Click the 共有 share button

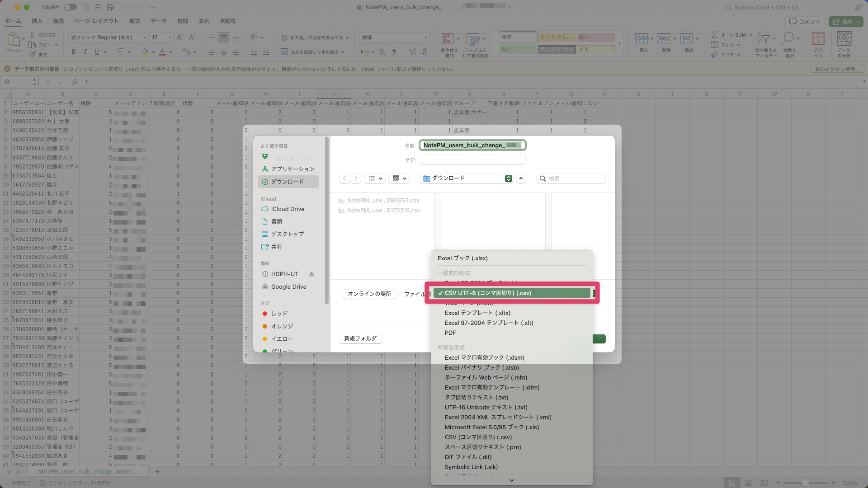tap(846, 22)
